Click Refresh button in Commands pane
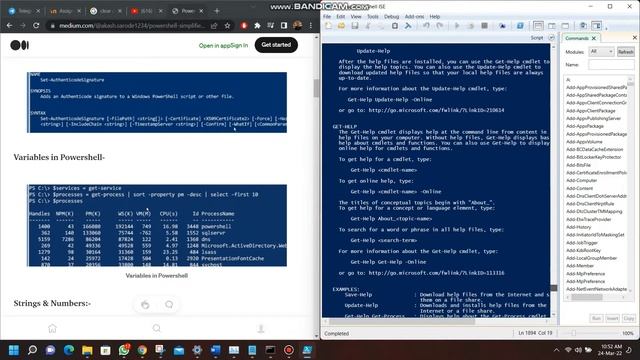The height and width of the screenshot is (360, 640). point(625,52)
